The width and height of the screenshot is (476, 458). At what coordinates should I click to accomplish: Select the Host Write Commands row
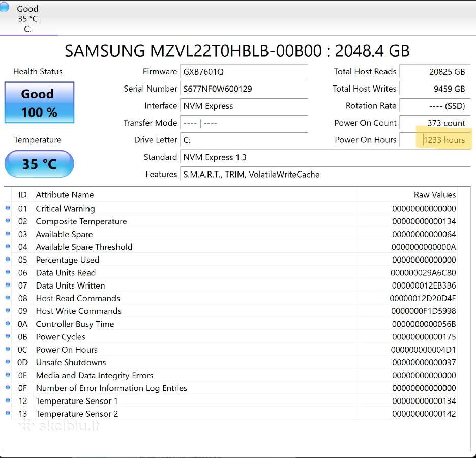[231, 311]
